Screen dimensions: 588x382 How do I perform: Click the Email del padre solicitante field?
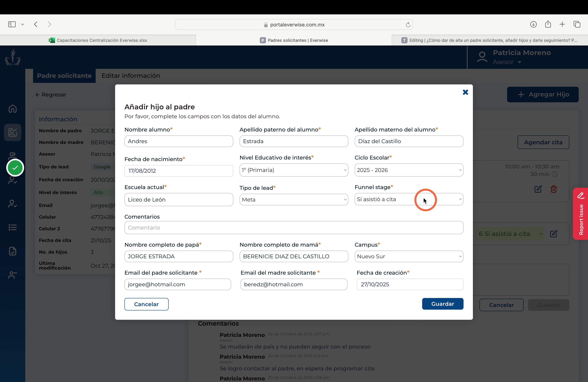click(x=178, y=284)
